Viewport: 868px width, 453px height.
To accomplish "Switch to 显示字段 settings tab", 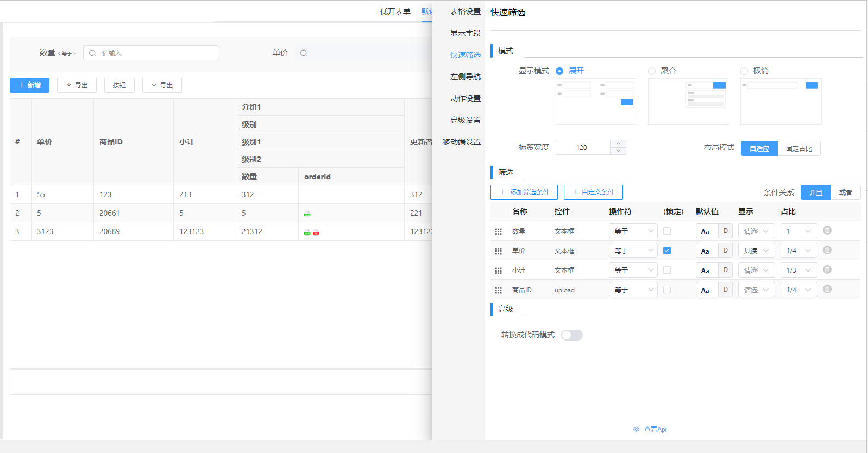I will [x=465, y=33].
